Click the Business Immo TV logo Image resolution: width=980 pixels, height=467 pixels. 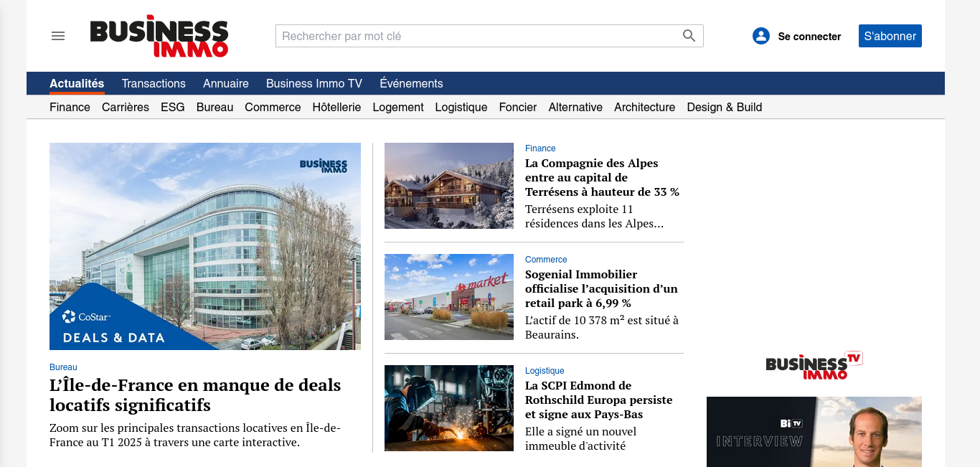coord(814,366)
